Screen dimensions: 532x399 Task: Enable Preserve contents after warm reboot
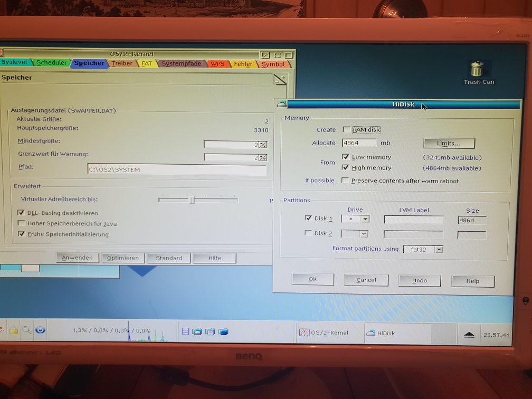click(345, 180)
